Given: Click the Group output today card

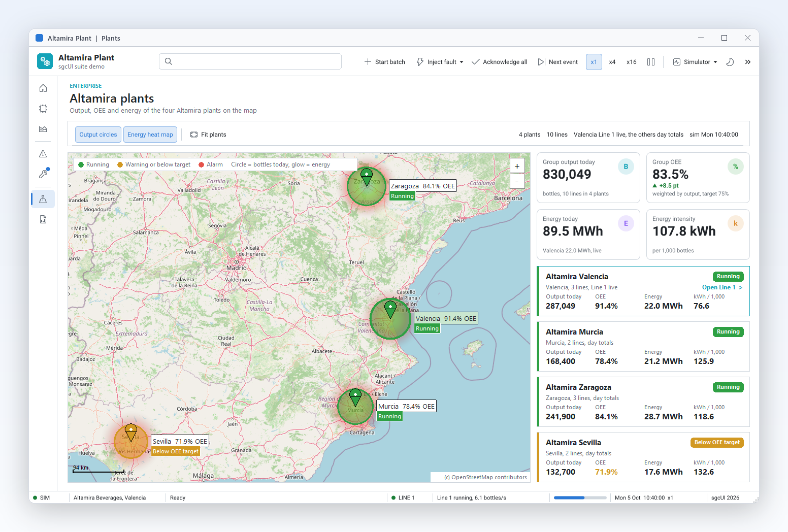Looking at the screenshot, I should (x=588, y=178).
